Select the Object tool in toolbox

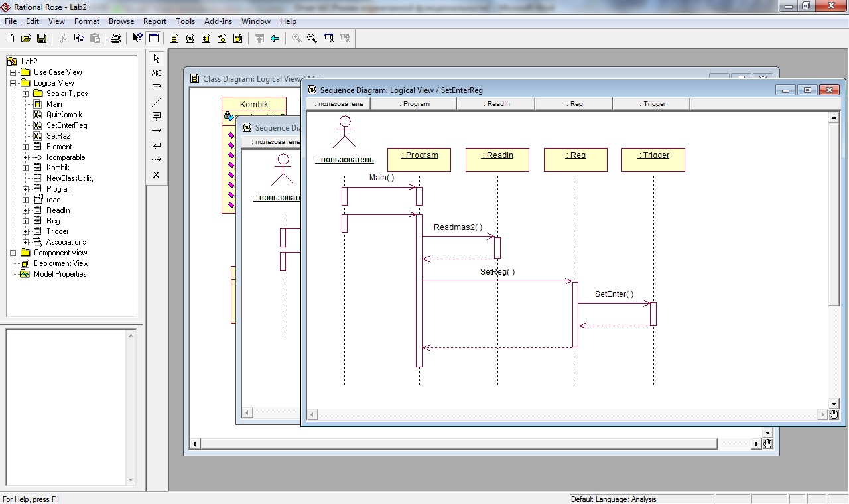(157, 117)
